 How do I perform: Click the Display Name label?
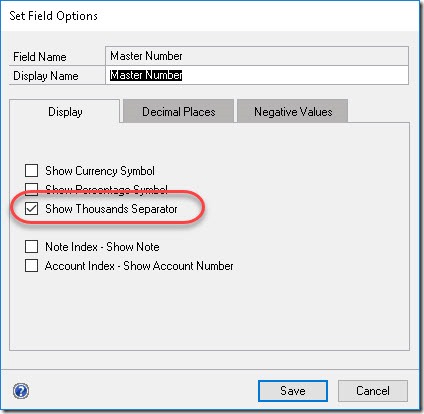46,76
